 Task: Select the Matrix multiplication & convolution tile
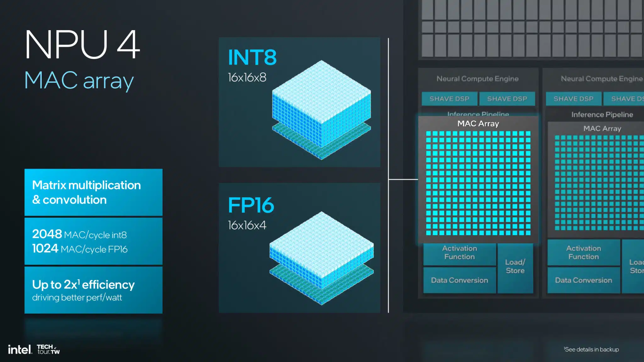click(93, 192)
